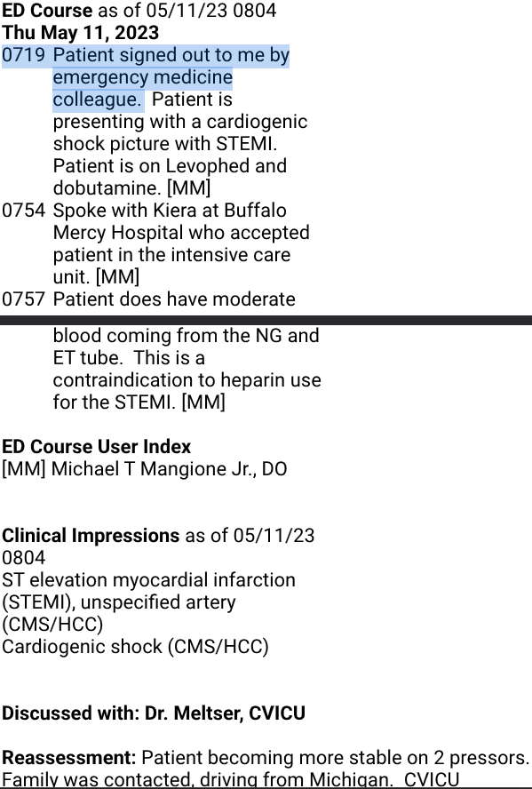Select the Thu May 11, 2023 date line
The image size is (532, 789).
point(81,33)
